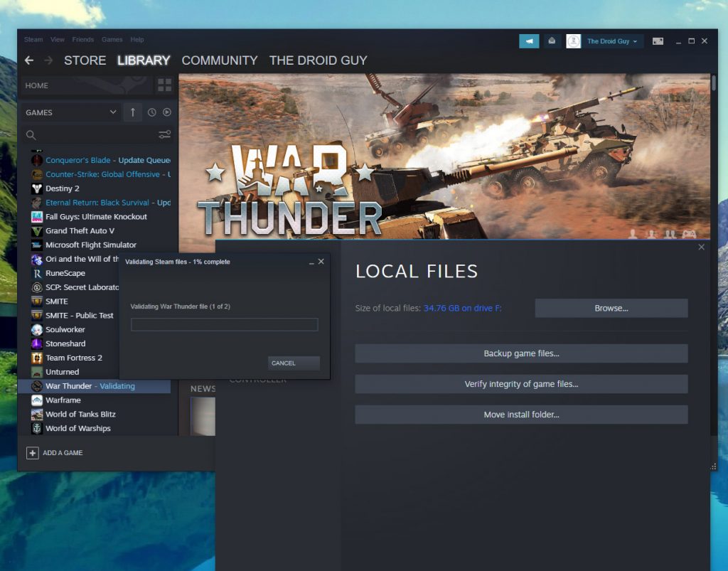This screenshot has height=571, width=728.
Task: Click the library search magnifier icon
Action: [31, 135]
